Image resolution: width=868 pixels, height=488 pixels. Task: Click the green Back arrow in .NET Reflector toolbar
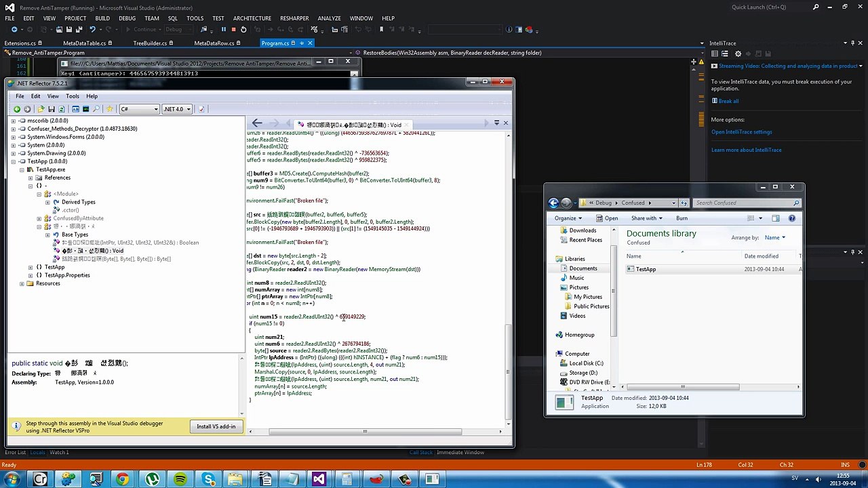point(17,109)
